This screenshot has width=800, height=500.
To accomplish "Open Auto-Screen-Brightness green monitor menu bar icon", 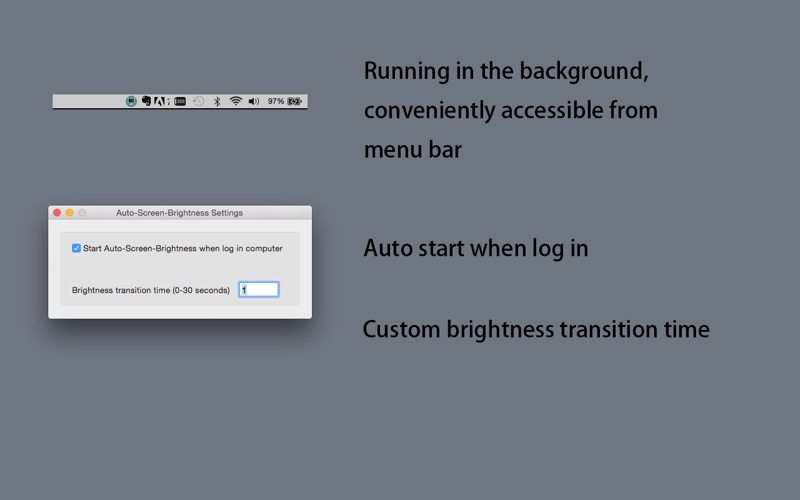I will pyautogui.click(x=131, y=101).
